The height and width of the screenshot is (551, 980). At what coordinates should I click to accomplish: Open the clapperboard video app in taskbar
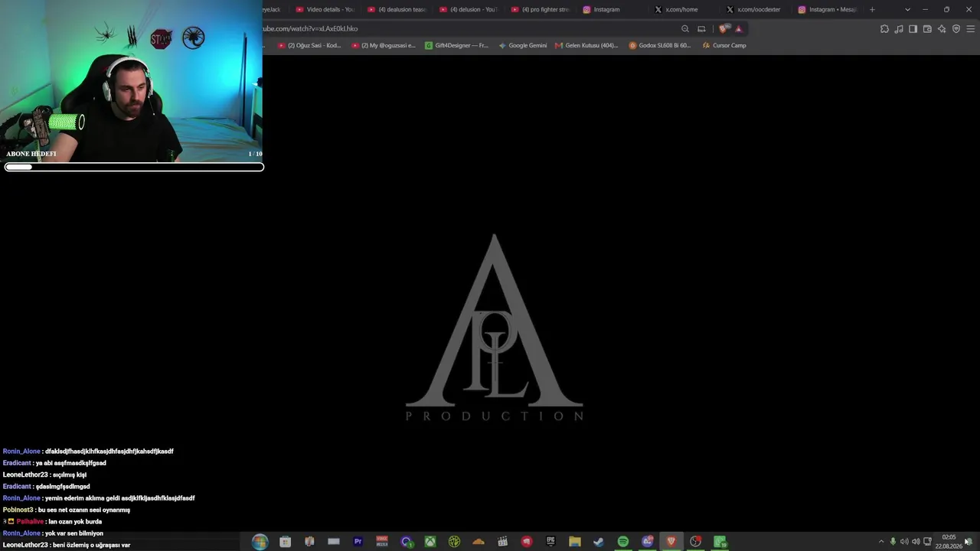click(x=502, y=542)
